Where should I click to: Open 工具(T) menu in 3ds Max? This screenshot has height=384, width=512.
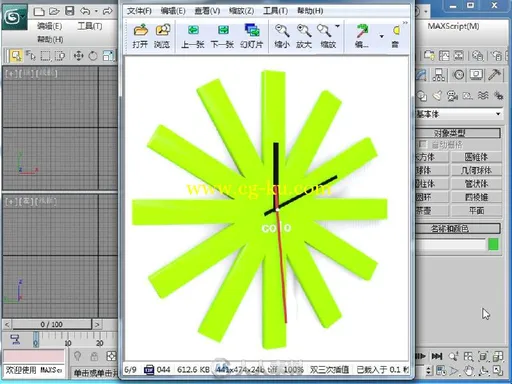click(x=90, y=26)
